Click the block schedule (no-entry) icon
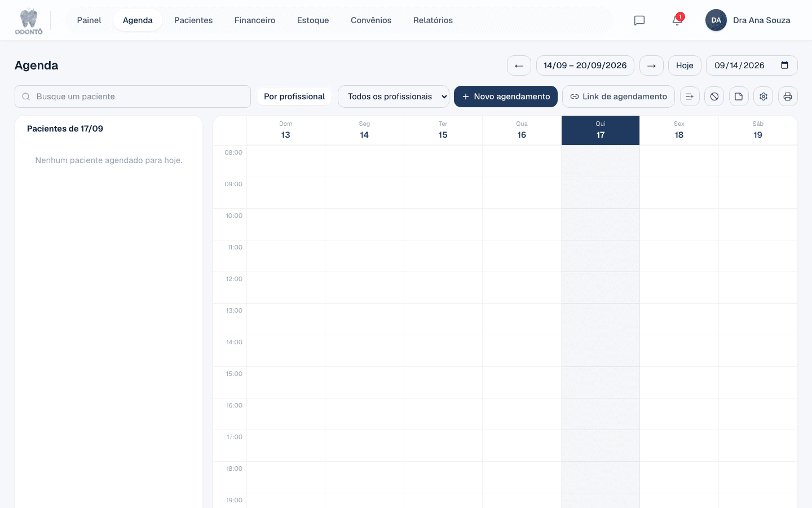This screenshot has height=508, width=812. coord(714,97)
